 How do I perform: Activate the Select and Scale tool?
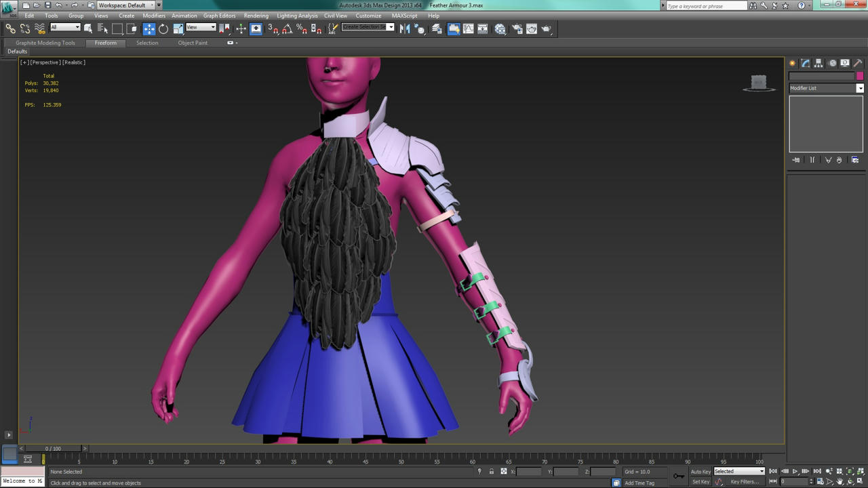coord(178,28)
